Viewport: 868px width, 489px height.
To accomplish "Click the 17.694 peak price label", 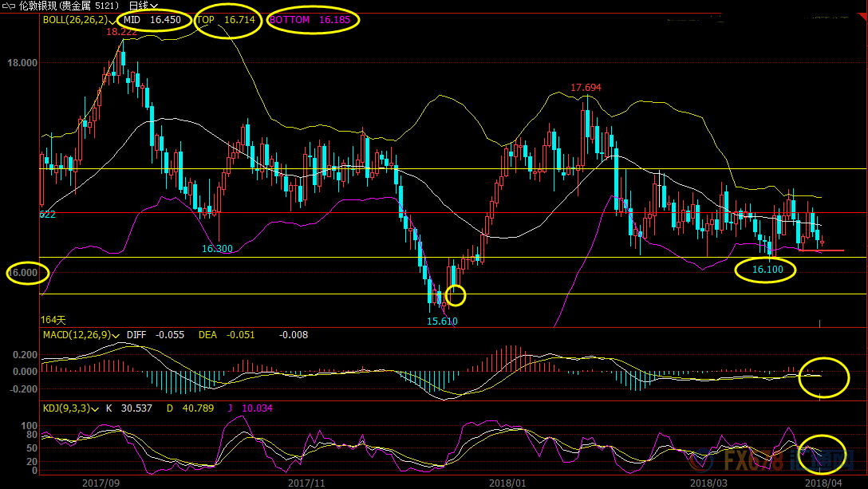I will pos(586,88).
